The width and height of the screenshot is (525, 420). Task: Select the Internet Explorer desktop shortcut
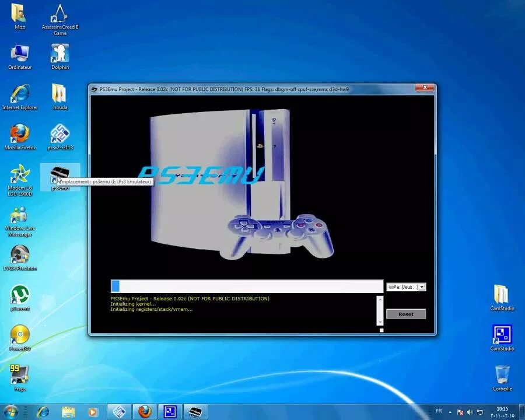tap(20, 97)
